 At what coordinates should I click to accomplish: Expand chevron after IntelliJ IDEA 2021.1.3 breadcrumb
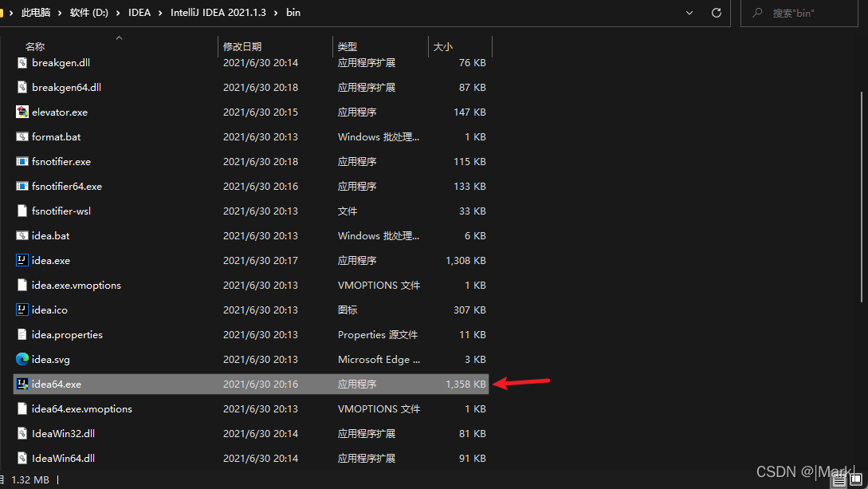276,13
